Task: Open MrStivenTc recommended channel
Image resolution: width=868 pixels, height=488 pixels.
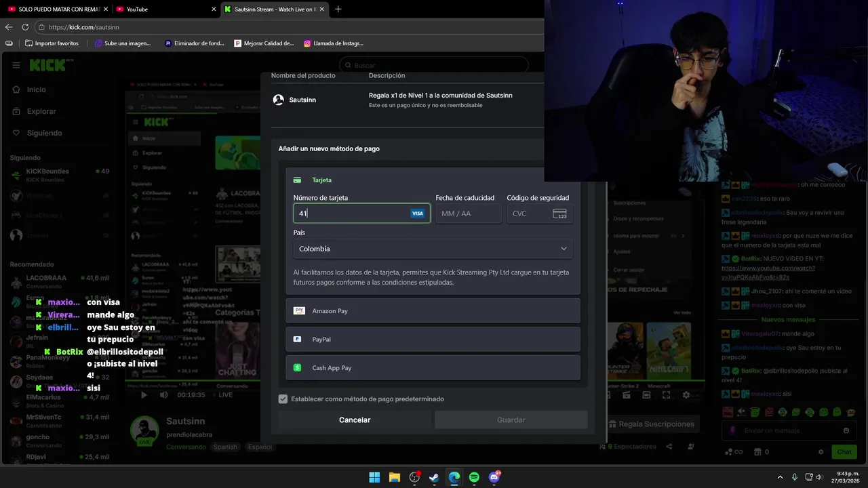Action: (60, 420)
